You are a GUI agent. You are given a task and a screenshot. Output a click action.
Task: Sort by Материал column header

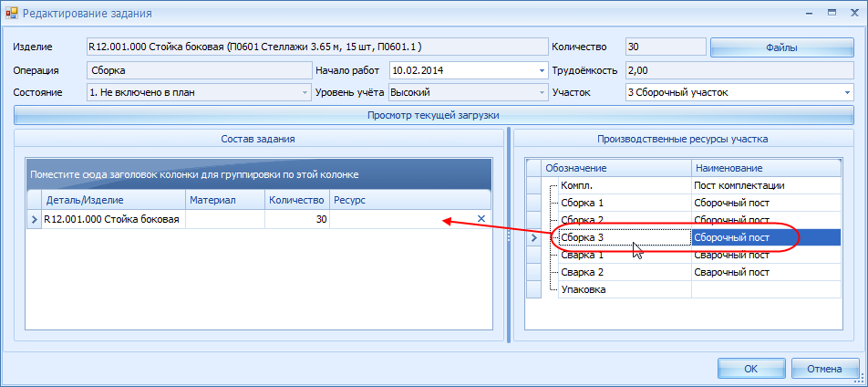point(225,200)
